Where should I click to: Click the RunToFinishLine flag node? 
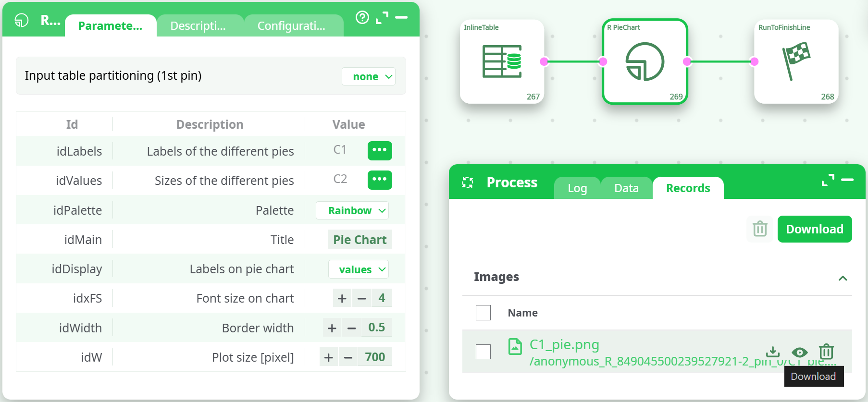[796, 61]
